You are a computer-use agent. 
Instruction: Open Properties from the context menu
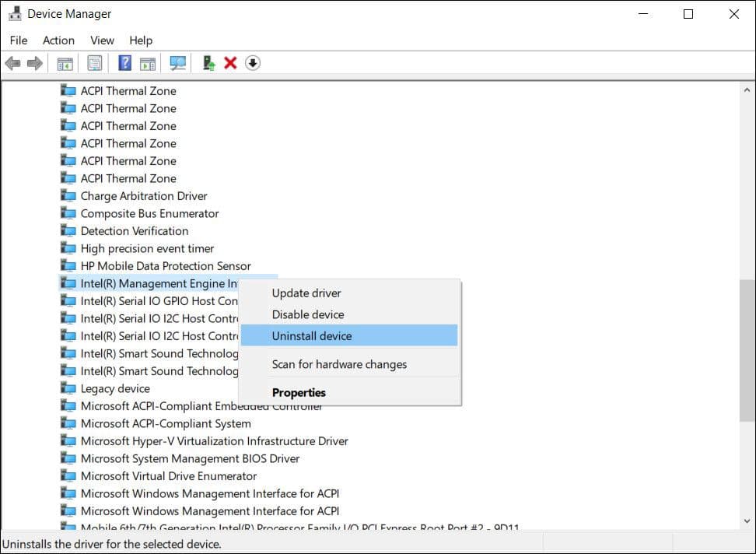point(299,393)
